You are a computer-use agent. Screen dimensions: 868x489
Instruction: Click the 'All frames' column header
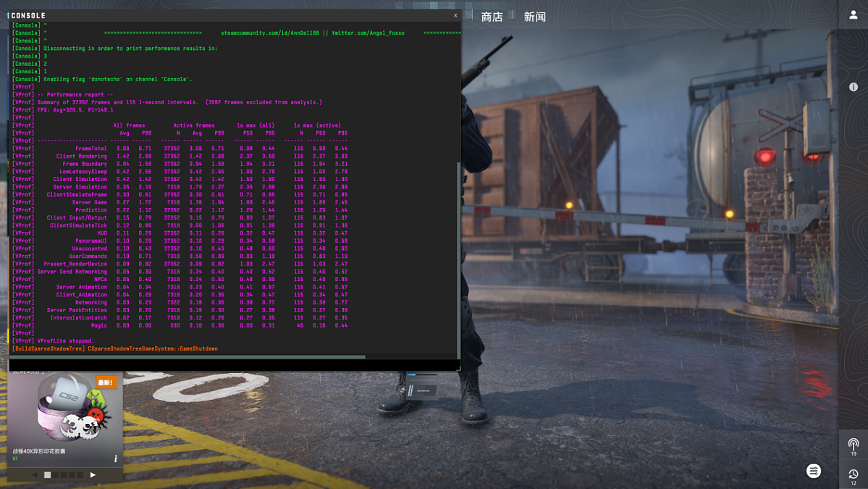(x=129, y=126)
